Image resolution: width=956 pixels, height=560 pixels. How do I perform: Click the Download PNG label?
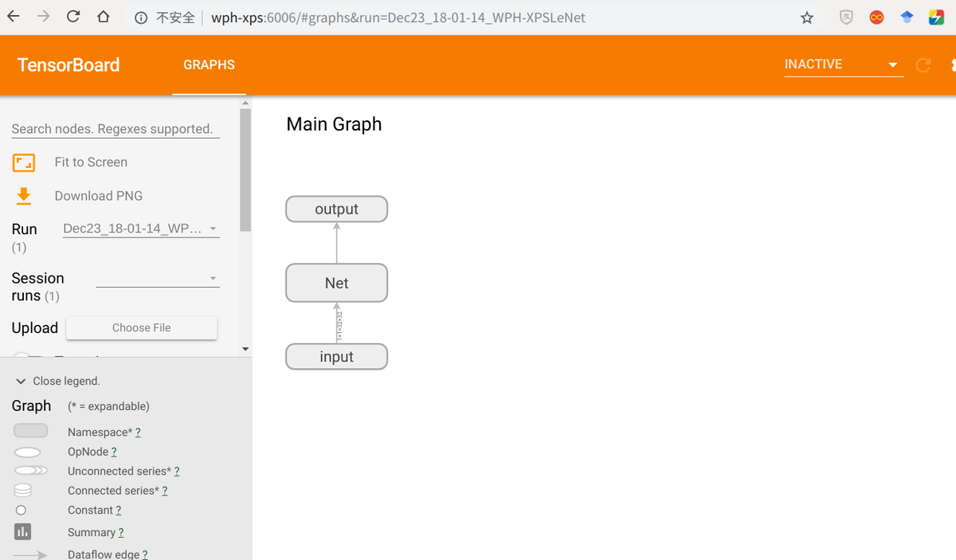99,196
